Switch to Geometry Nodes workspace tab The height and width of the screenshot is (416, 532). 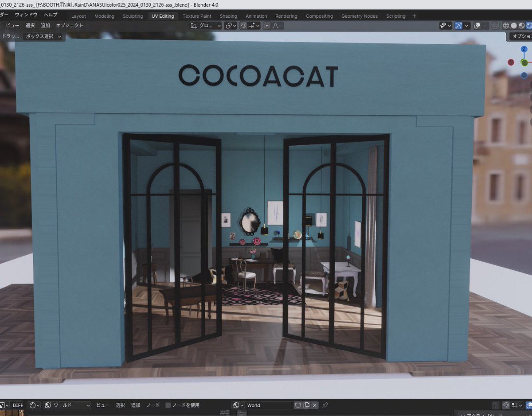tap(360, 16)
